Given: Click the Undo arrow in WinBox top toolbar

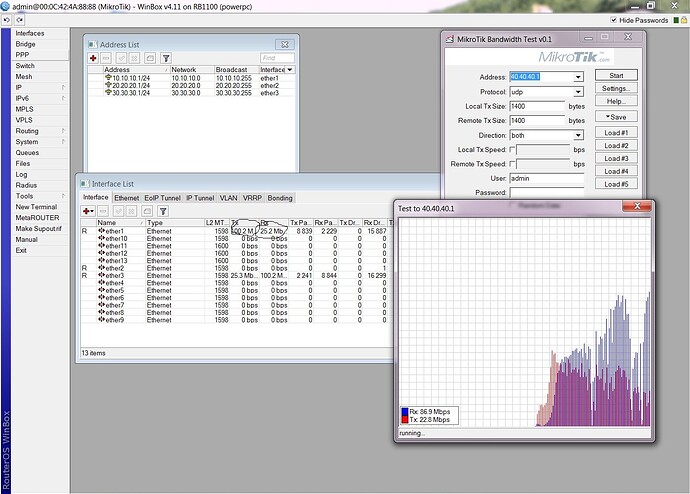Looking at the screenshot, I should click(x=8, y=20).
